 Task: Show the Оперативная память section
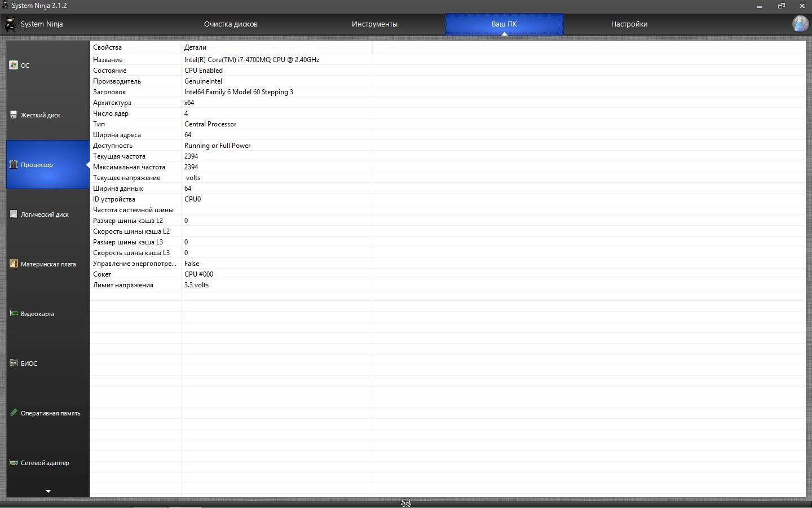click(x=47, y=413)
